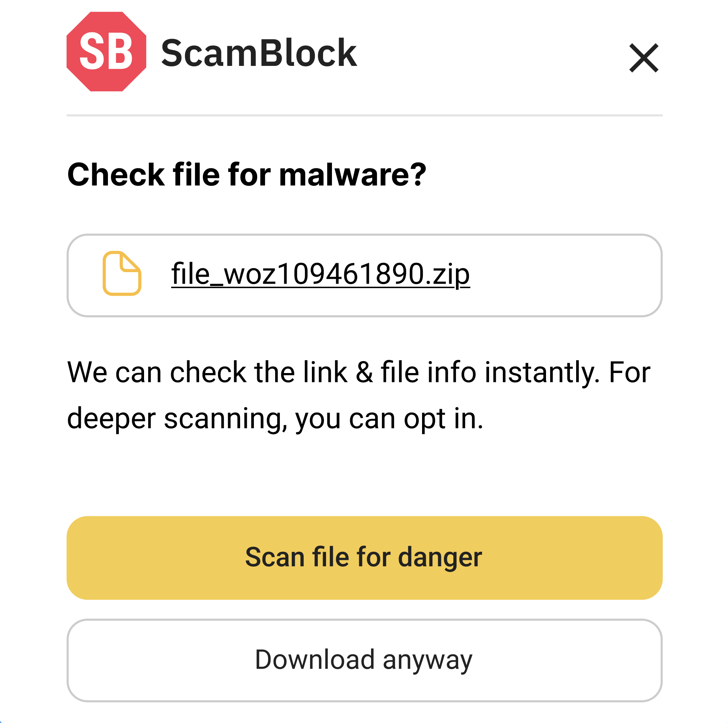Click empty space right of the zip filename
Image resolution: width=728 pixels, height=723 pixels.
(565, 275)
